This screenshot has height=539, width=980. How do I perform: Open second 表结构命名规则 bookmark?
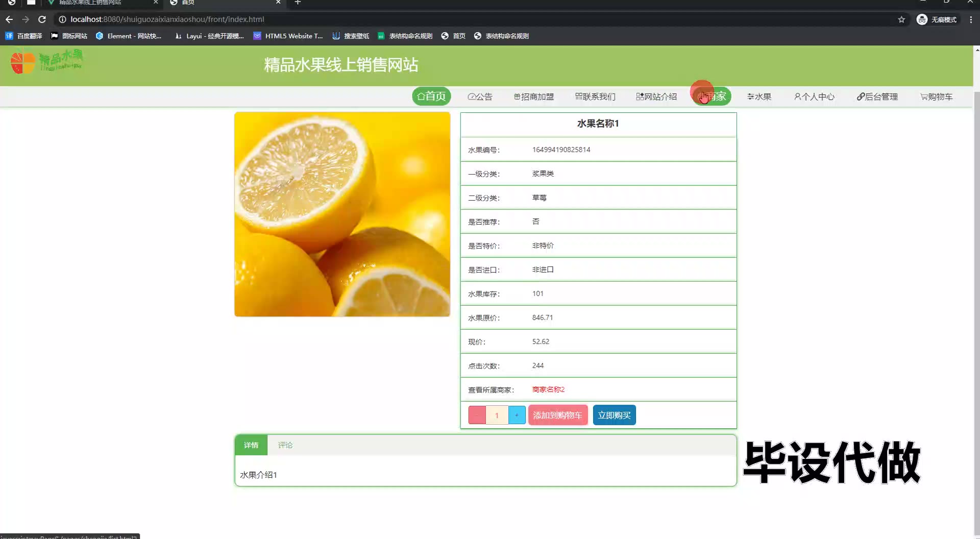click(502, 36)
